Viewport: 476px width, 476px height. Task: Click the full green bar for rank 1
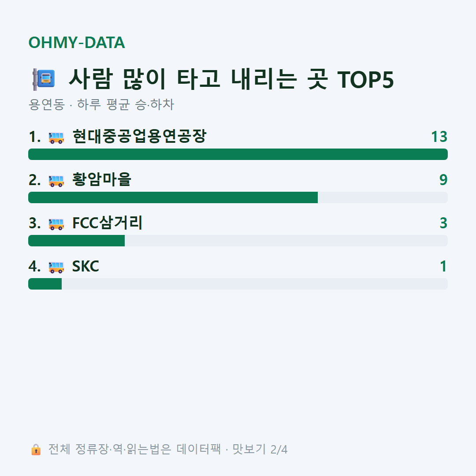tap(238, 154)
